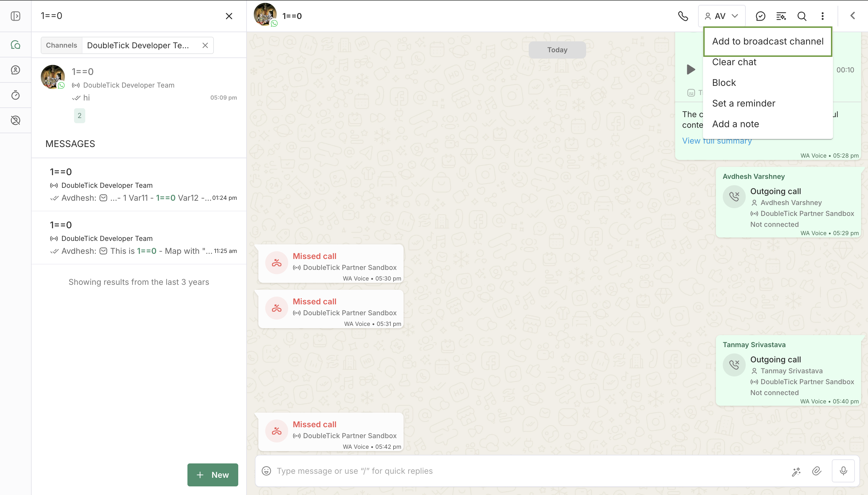Open the contacts section in the sidebar
Viewport: 868px width, 495px height.
15,70
